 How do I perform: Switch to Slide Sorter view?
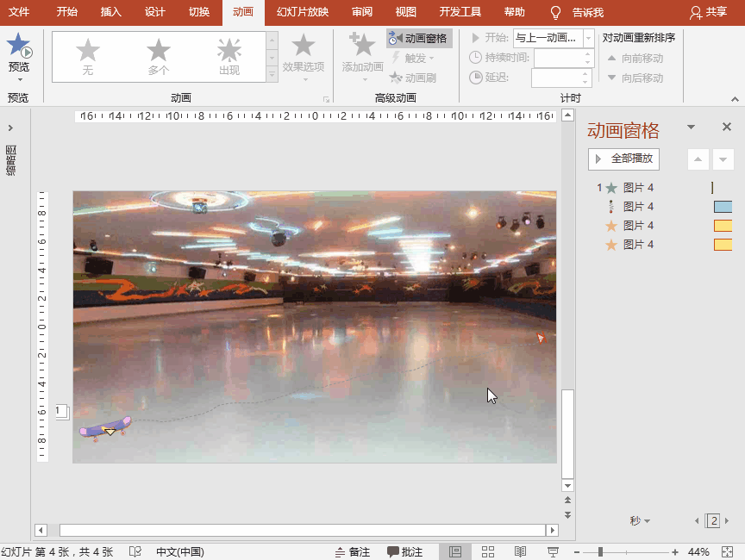click(x=488, y=551)
